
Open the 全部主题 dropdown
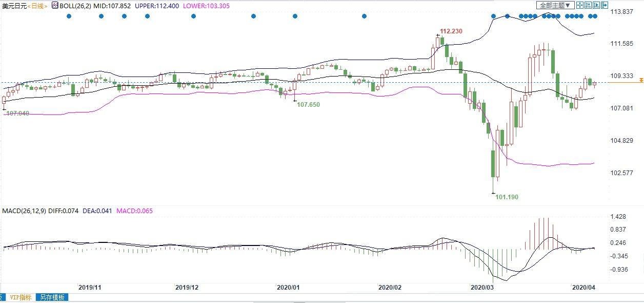[x=555, y=5]
